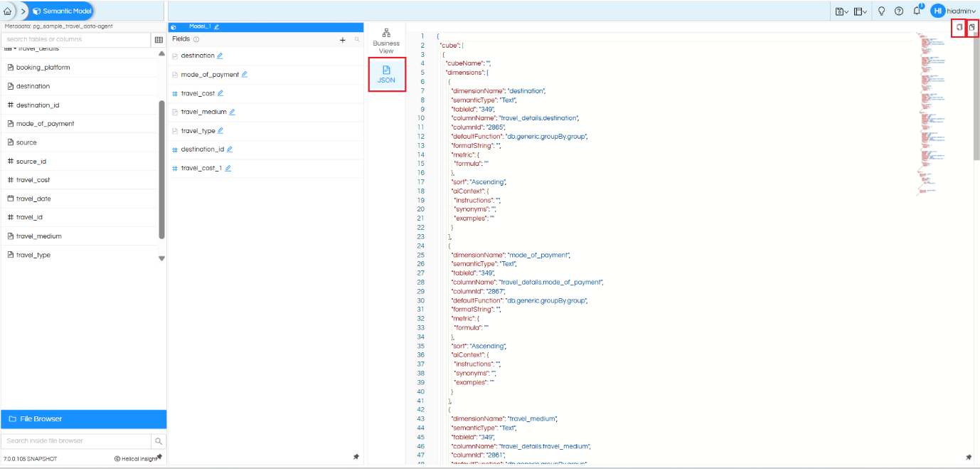Pin the JSON editor using bottom-right pin
980x469 pixels.
(969, 457)
